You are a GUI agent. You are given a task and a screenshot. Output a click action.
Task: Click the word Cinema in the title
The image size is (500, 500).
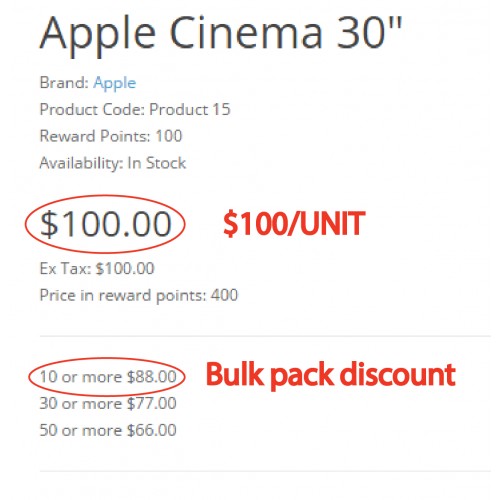[246, 33]
